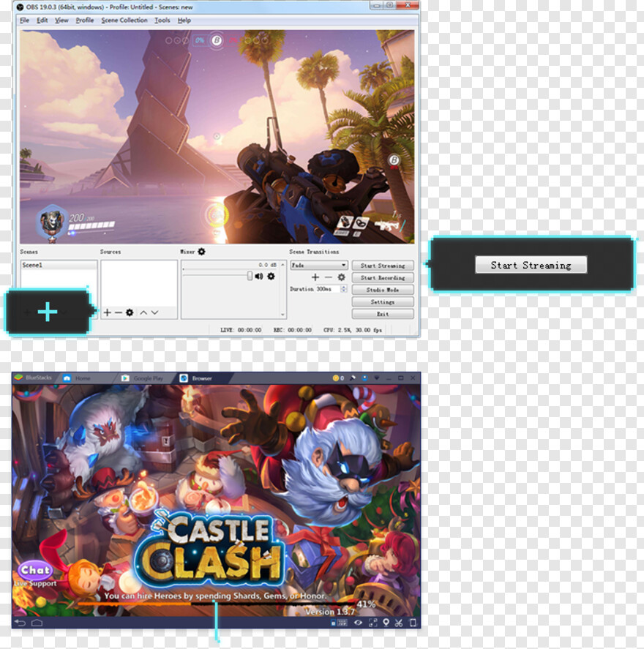
Task: Click the BlueStacks gold coin counter
Action: (339, 378)
